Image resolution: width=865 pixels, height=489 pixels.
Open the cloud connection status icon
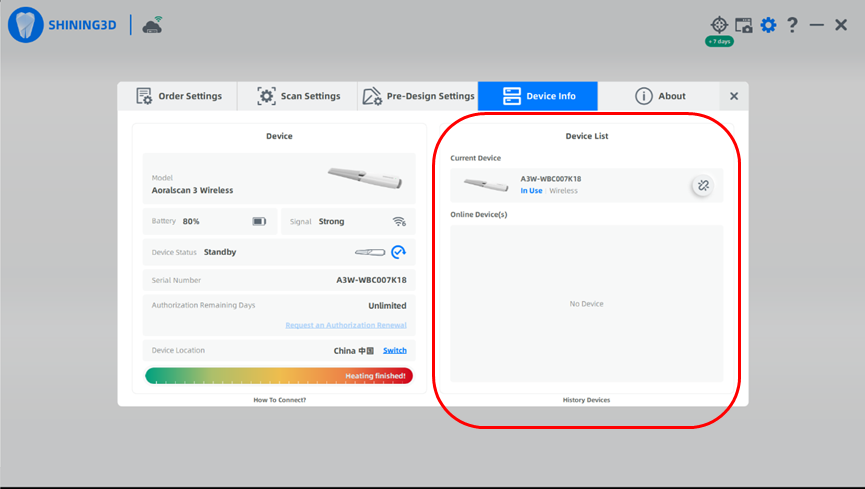(152, 25)
